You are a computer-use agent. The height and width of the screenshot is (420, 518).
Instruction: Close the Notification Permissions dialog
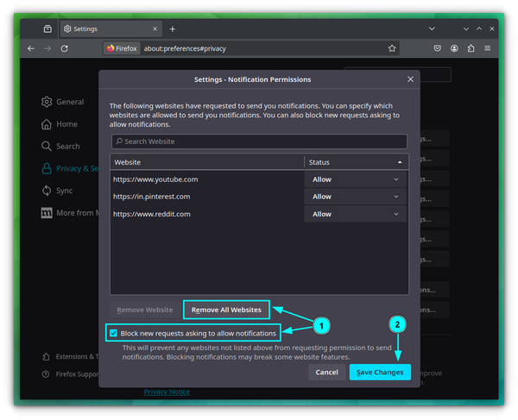pyautogui.click(x=410, y=79)
